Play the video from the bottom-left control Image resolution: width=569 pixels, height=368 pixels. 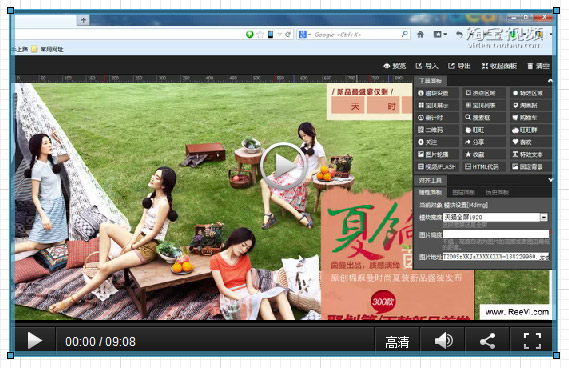click(x=35, y=341)
